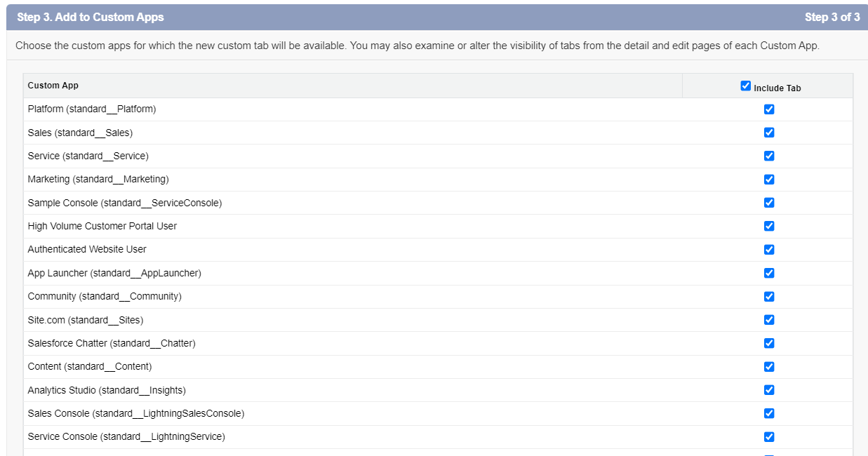Click the 'Step 3. Add to Custom Apps' heading
This screenshot has height=456, width=868.
(91, 17)
